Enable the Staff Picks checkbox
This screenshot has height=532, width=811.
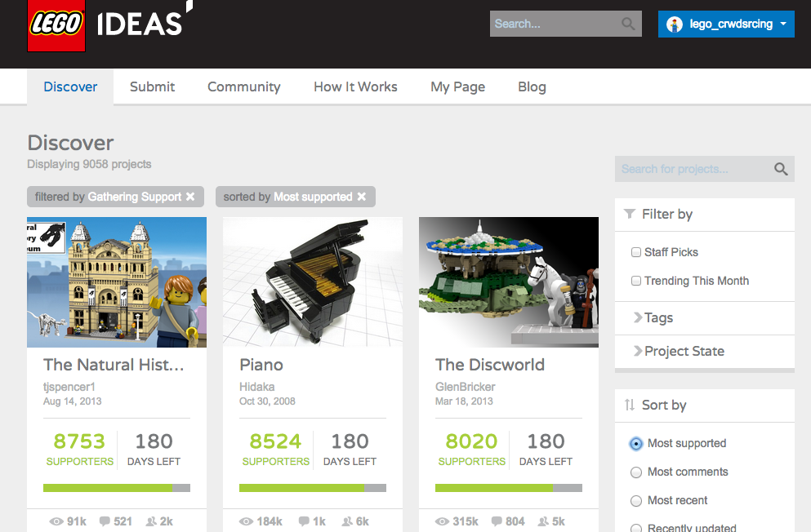(x=636, y=252)
